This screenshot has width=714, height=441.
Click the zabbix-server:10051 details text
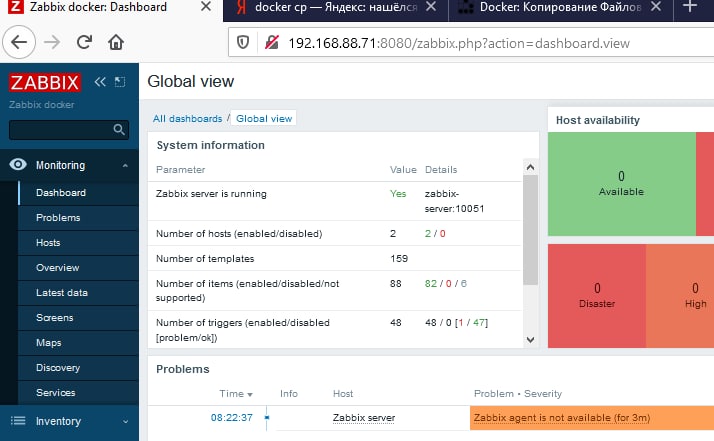click(454, 201)
